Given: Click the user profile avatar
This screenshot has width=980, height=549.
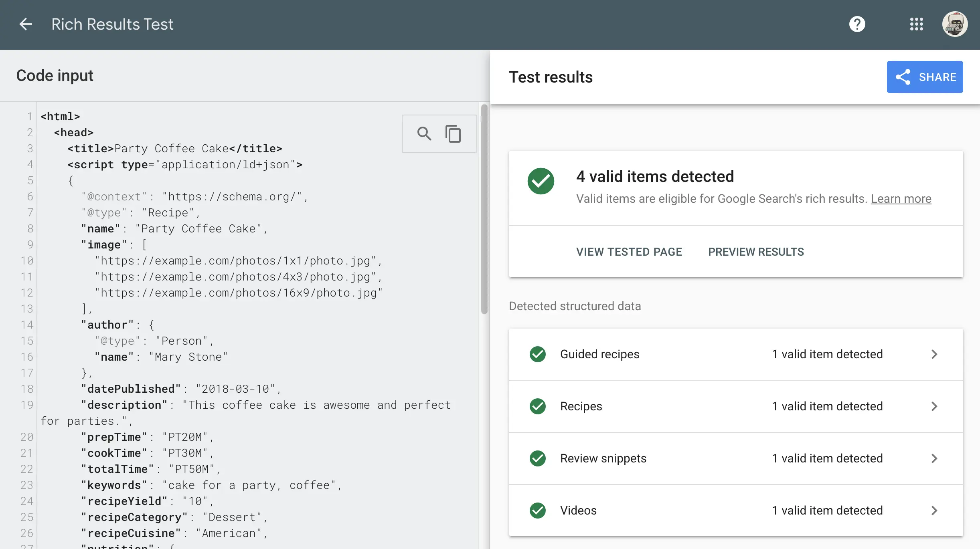Looking at the screenshot, I should coord(955,24).
